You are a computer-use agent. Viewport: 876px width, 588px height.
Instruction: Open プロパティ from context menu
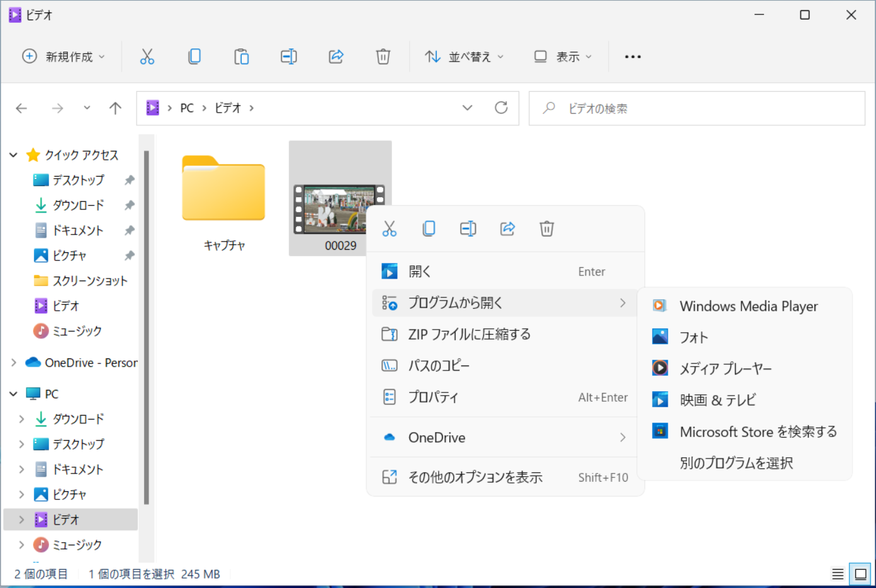click(x=505, y=397)
